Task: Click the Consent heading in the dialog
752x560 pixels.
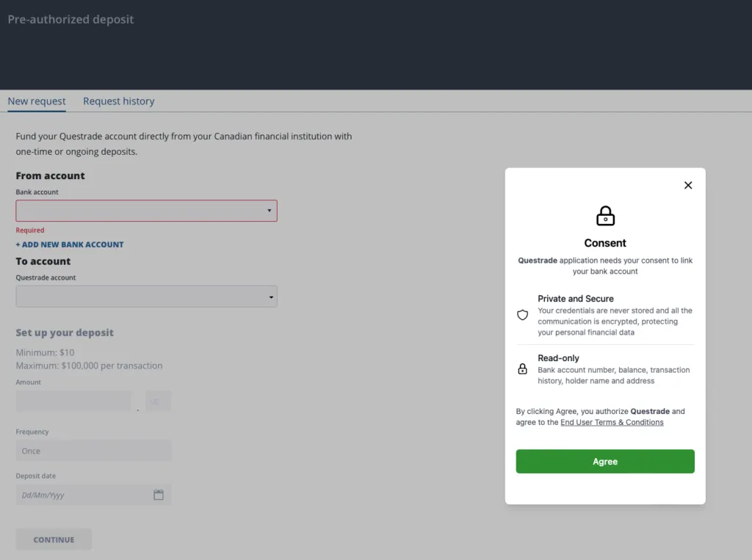Action: (x=605, y=243)
